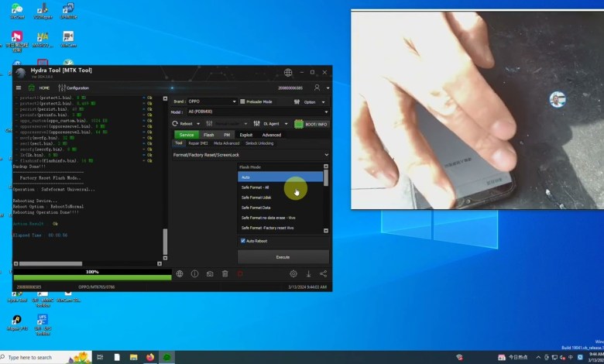The image size is (604, 364).
Task: Click the DL Agent sliders icon
Action: (256, 124)
